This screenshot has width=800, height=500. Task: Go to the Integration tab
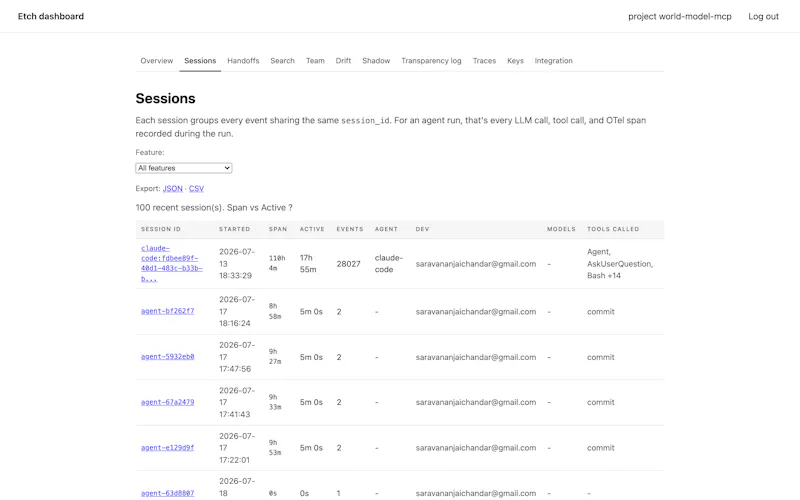[554, 61]
